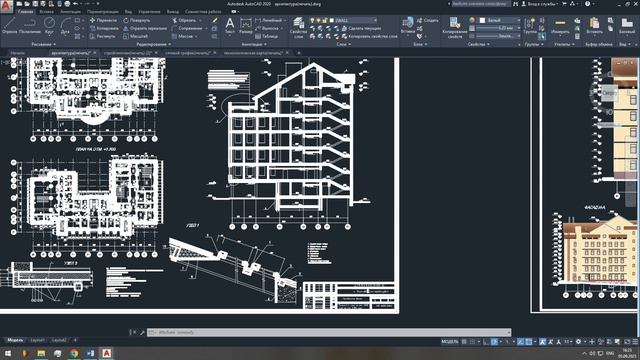Image resolution: width=640 pixels, height=360 pixels.
Task: Click Сделать текущим (Make Current) layer button
Action: (361, 28)
